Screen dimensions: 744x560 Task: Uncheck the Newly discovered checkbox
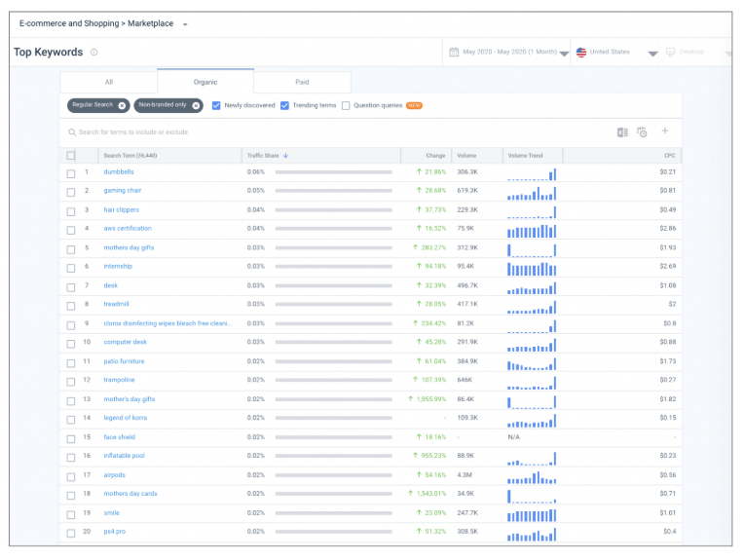click(x=216, y=105)
